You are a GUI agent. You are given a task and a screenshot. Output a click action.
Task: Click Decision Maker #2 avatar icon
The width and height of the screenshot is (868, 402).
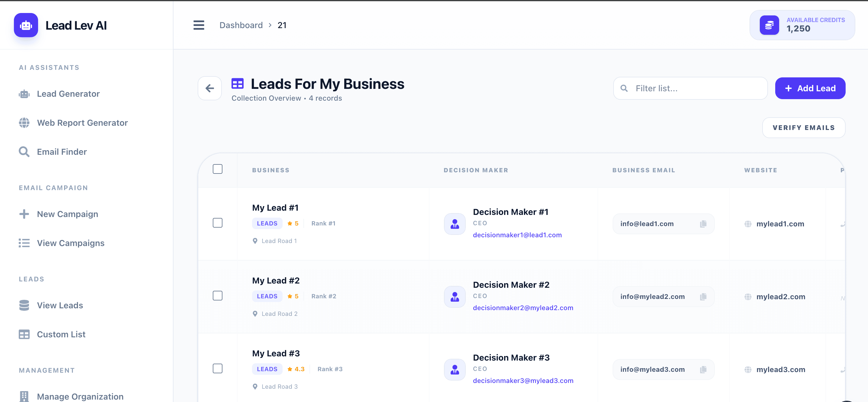point(455,297)
